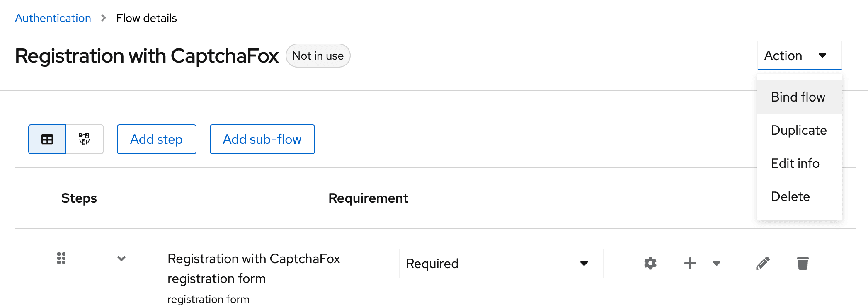The width and height of the screenshot is (868, 305).
Task: Delete the step with trash icon
Action: click(803, 263)
